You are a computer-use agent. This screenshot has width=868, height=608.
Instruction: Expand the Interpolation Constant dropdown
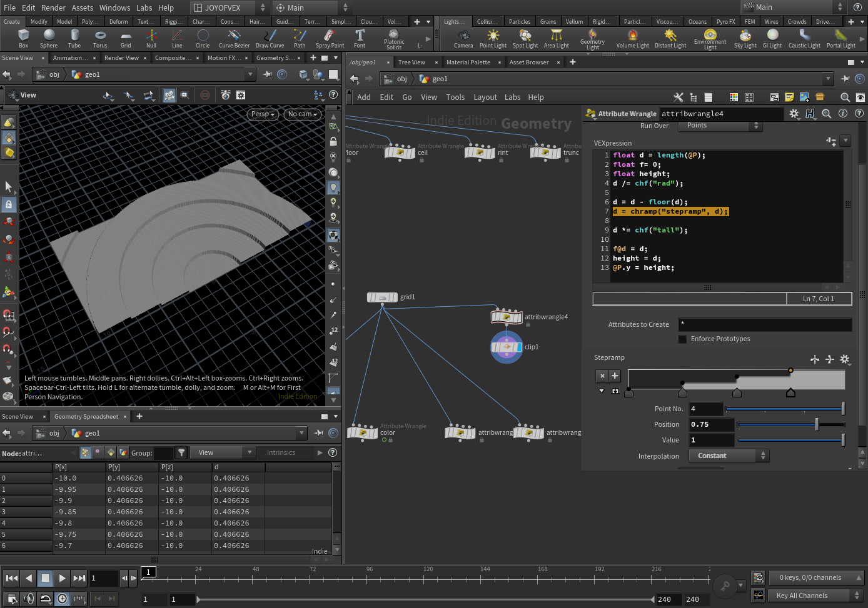pyautogui.click(x=729, y=456)
